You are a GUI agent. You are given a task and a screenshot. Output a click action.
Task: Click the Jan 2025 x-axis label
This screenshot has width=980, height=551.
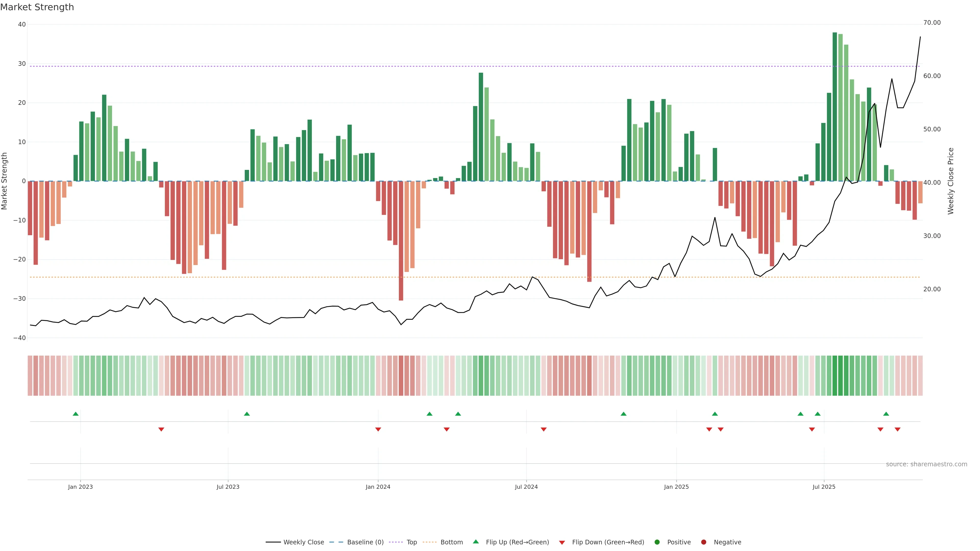point(676,487)
